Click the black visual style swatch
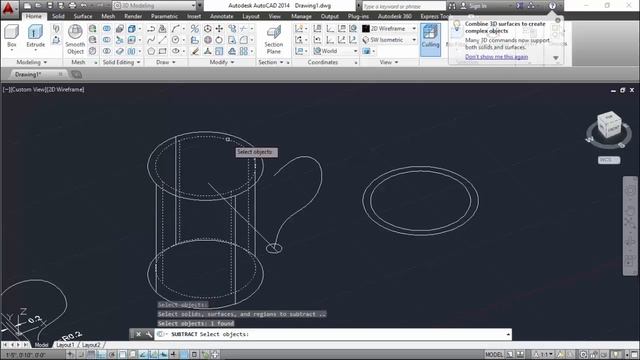 click(366, 29)
